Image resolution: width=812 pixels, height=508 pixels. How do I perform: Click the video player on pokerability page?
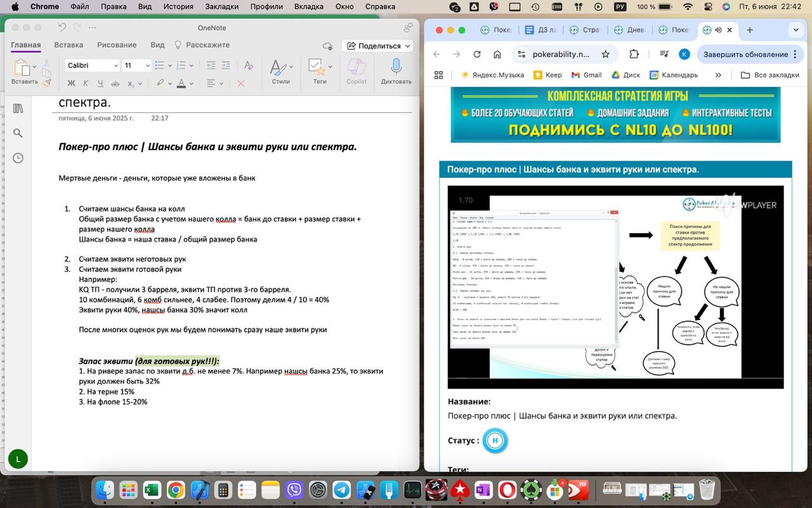[x=615, y=287]
